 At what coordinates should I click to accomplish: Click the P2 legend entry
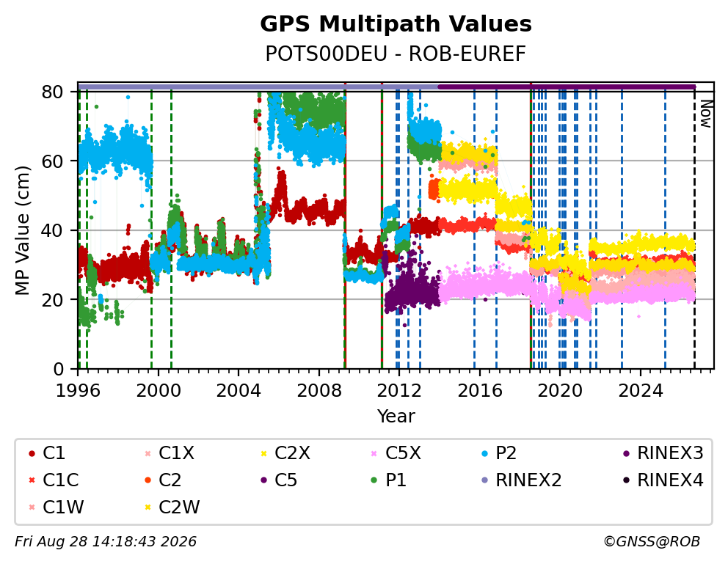tap(499, 453)
